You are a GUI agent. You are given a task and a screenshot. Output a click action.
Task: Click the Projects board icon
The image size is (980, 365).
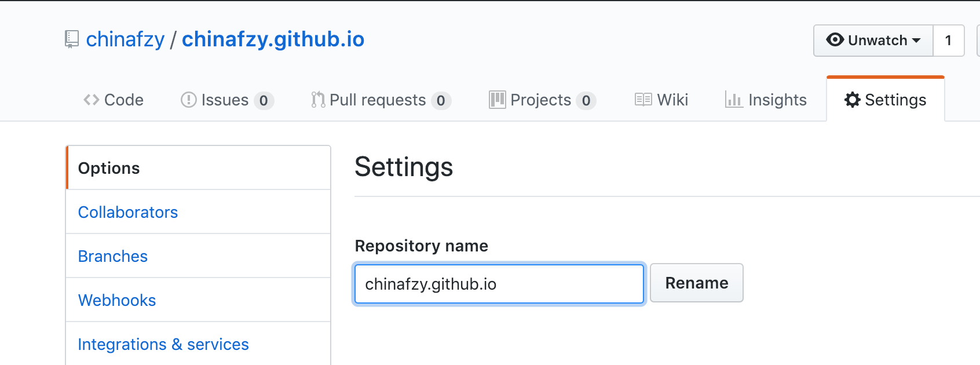pyautogui.click(x=497, y=100)
